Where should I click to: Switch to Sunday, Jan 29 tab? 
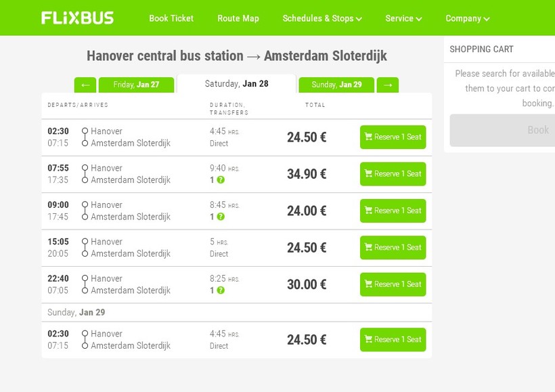336,85
